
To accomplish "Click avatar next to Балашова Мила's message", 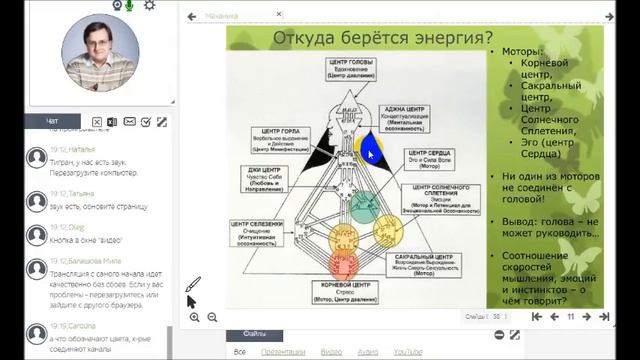I will pyautogui.click(x=37, y=269).
